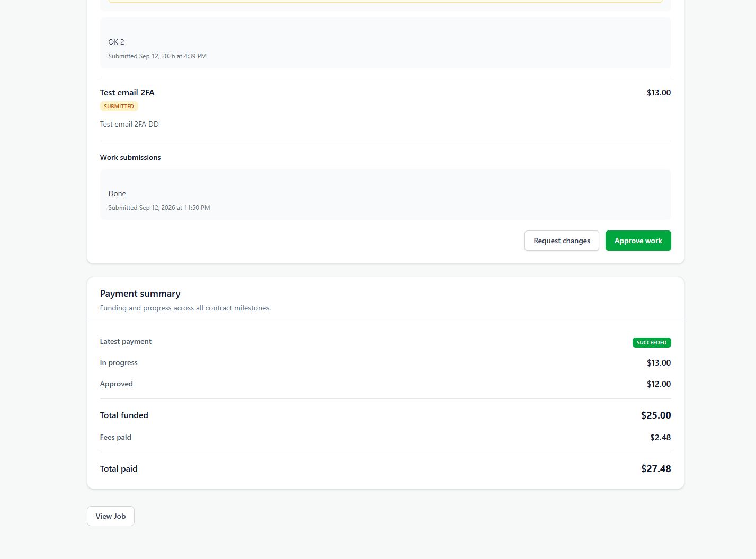Select the Total funded label
Image resolution: width=756 pixels, height=559 pixels.
pyautogui.click(x=124, y=415)
